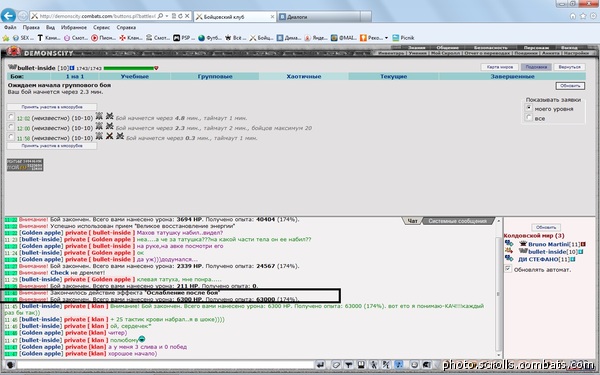The image size is (600, 375).
Task: Click the favorites star at bar start
Action: 6,38
